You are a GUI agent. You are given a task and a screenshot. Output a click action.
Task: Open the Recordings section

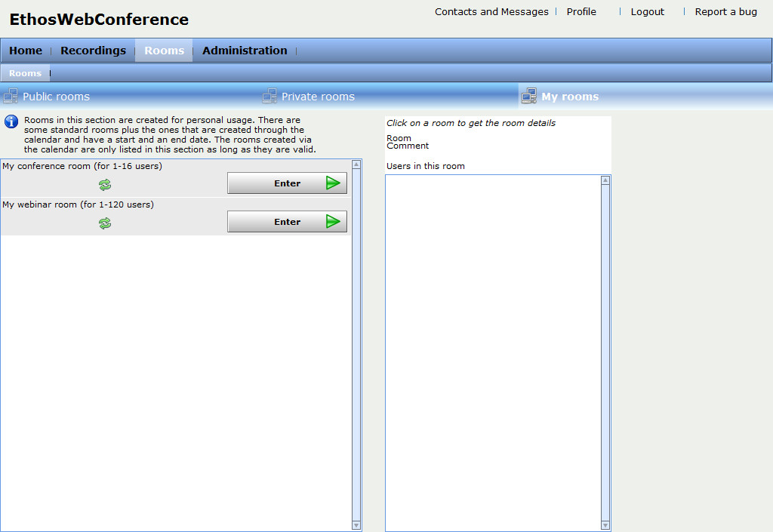pyautogui.click(x=93, y=50)
